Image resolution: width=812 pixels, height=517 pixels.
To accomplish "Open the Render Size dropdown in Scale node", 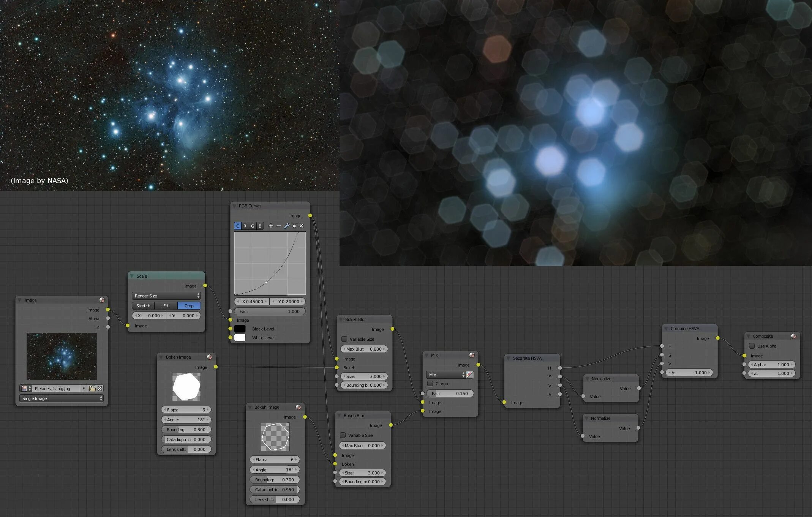I will [x=166, y=296].
